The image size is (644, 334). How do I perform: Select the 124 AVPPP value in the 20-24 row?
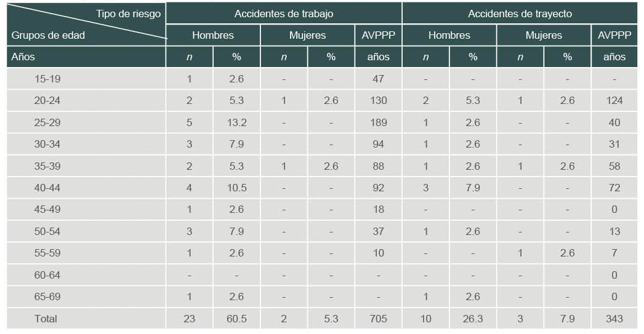tap(614, 101)
